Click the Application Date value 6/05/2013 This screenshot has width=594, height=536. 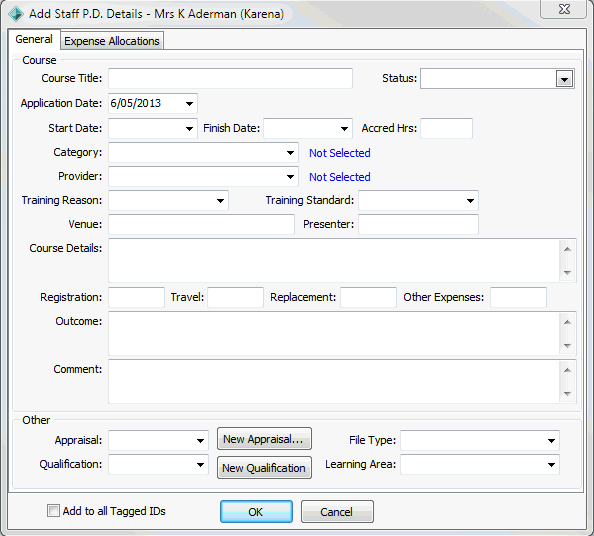[x=136, y=103]
